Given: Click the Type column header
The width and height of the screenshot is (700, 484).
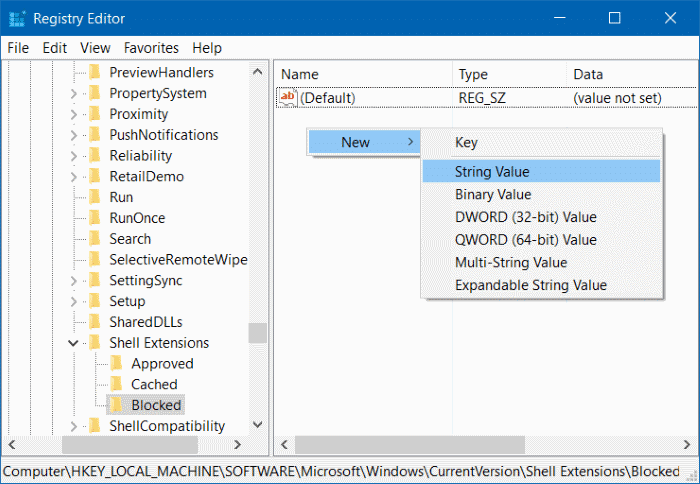Looking at the screenshot, I should (x=510, y=74).
